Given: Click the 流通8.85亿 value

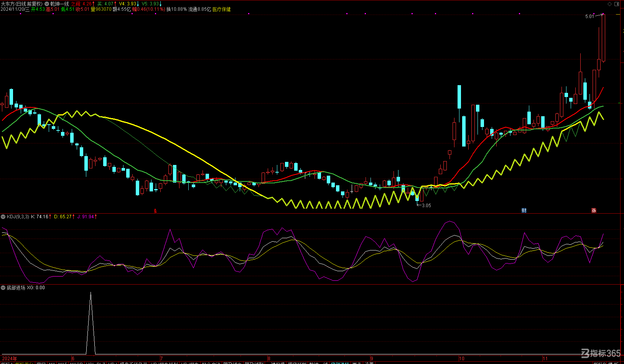Looking at the screenshot, I should click(199, 9).
